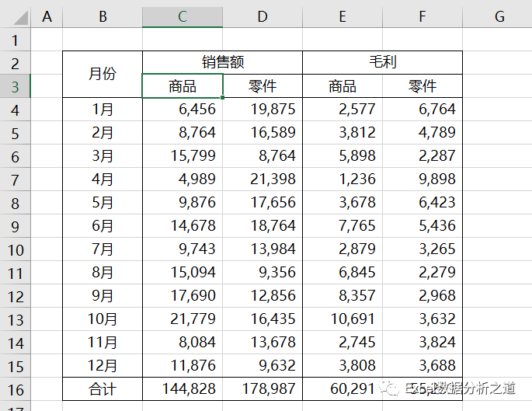
Task: Select column A header
Action: 47,16
